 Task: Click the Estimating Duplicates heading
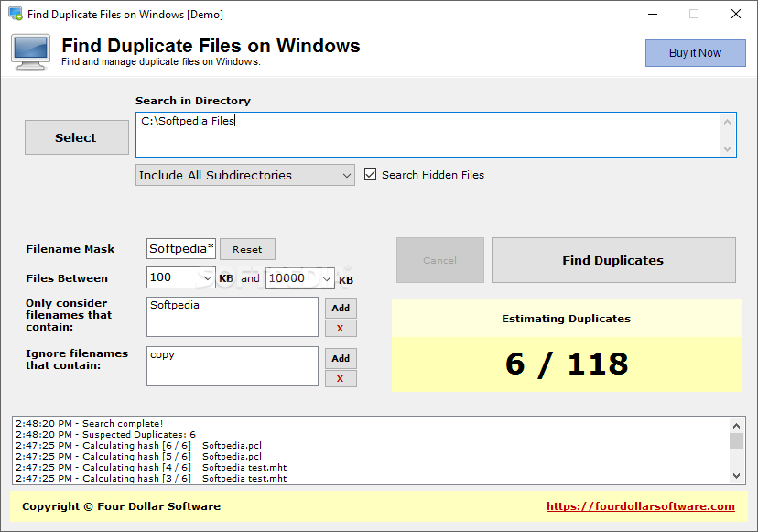pyautogui.click(x=566, y=319)
